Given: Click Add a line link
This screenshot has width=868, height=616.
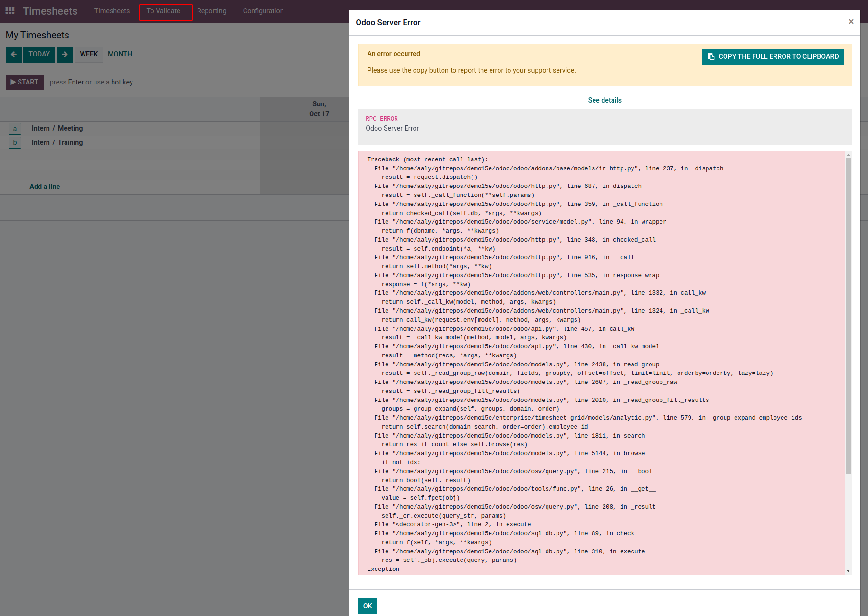Looking at the screenshot, I should 45,187.
